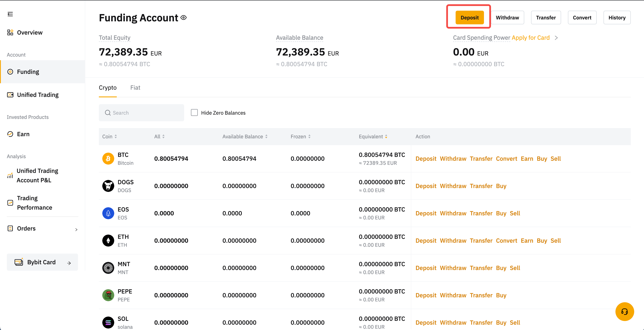644x330 pixels.
Task: Sort by Available Balance column arrows
Action: [266, 136]
